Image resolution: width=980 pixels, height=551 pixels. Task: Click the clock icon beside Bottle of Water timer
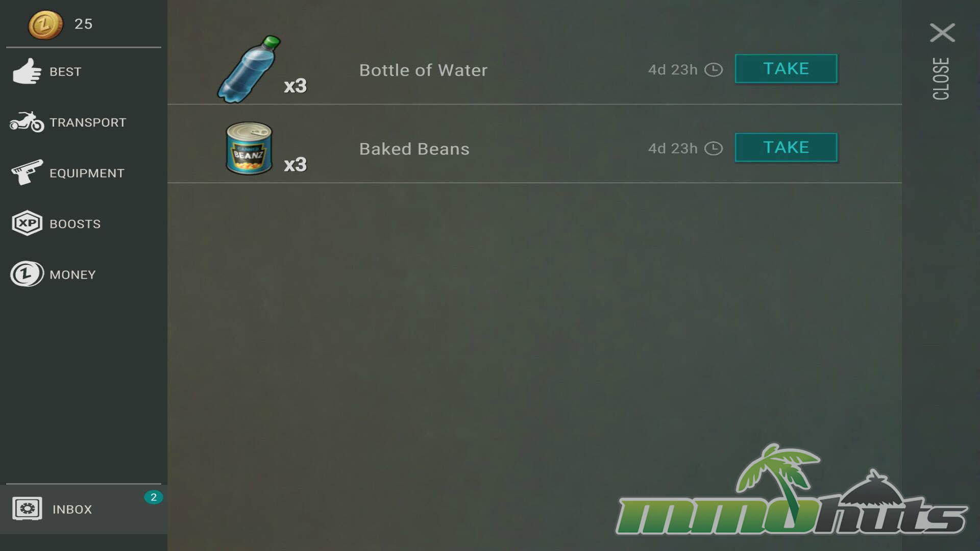coord(714,69)
